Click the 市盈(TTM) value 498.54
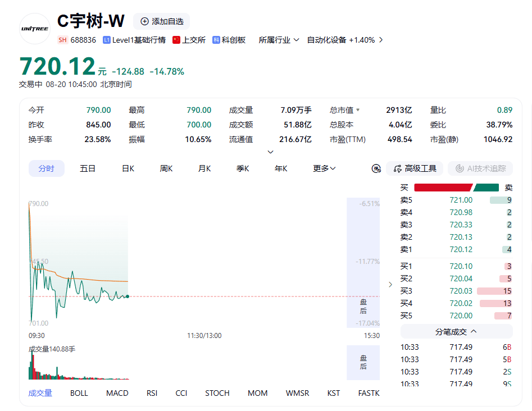This screenshot has width=532, height=411. click(x=400, y=139)
